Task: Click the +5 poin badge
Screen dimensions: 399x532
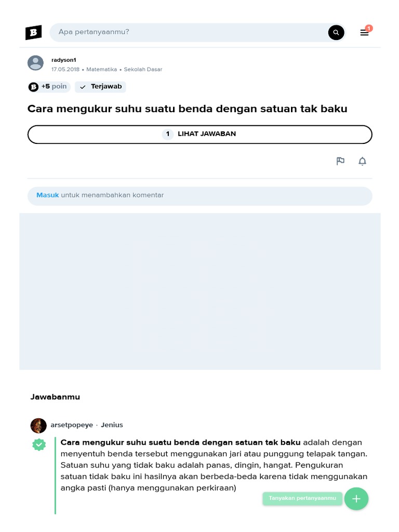Action: point(49,87)
